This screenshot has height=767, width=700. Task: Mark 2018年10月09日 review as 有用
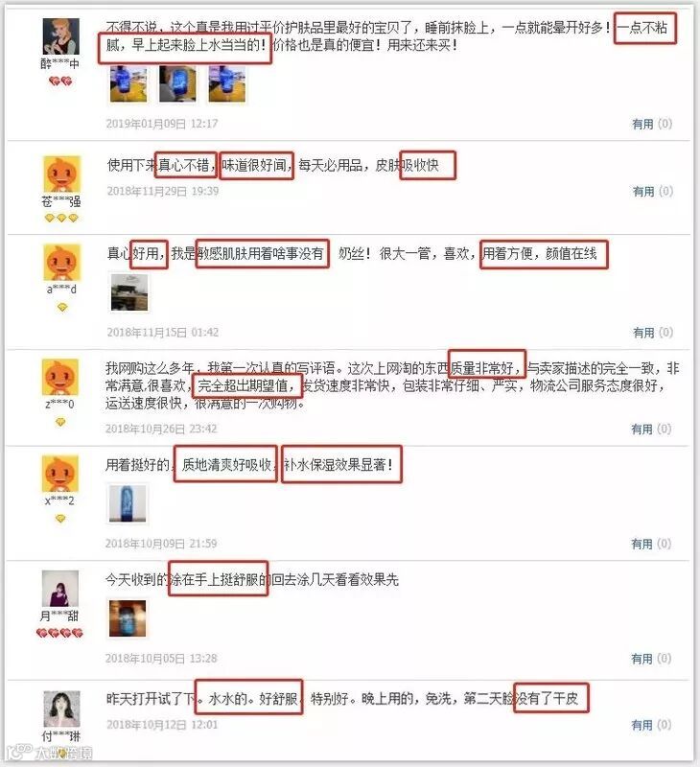point(651,544)
